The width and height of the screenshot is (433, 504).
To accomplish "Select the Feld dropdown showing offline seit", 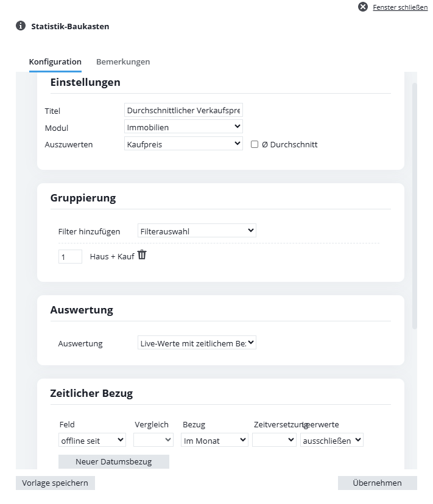I will coord(92,440).
